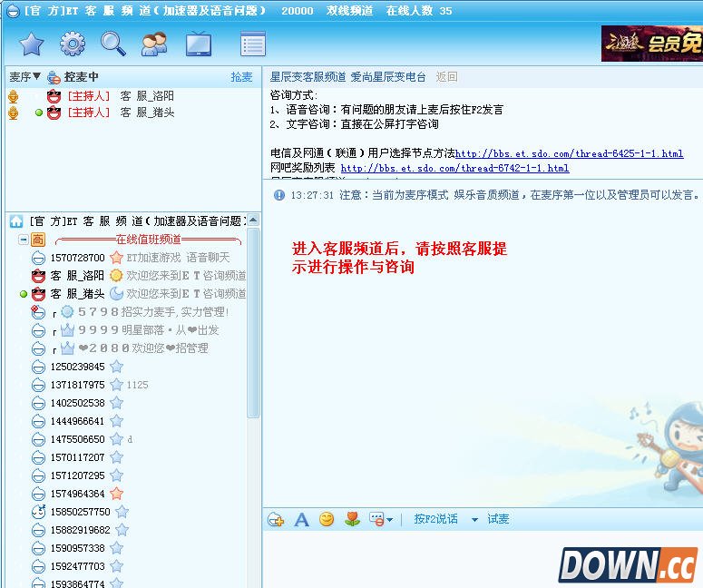Open the thread-6742 forum URL
Image resolution: width=703 pixels, height=588 pixels.
[454, 168]
